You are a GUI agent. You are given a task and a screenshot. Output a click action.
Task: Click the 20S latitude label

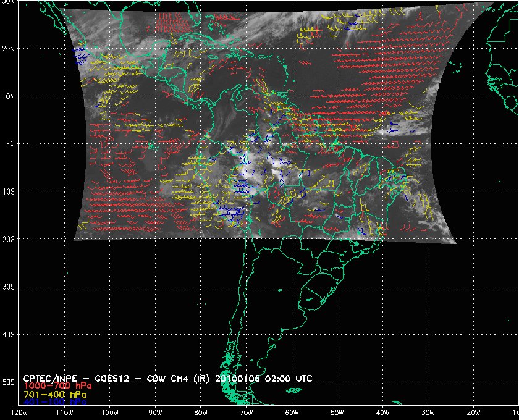[8, 239]
